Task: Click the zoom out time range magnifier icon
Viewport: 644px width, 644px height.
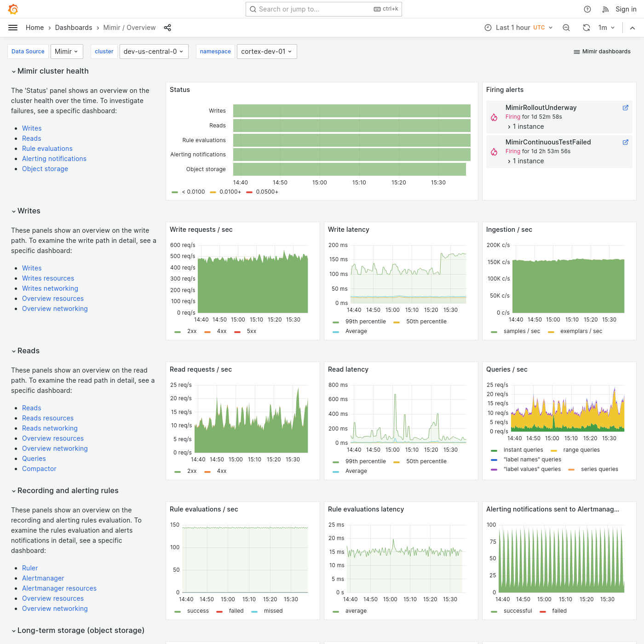Action: point(566,27)
